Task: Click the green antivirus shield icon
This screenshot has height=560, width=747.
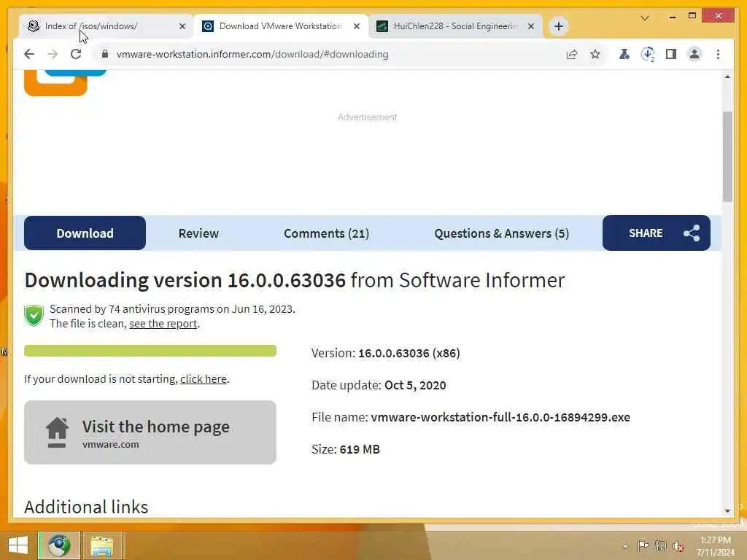Action: point(34,316)
